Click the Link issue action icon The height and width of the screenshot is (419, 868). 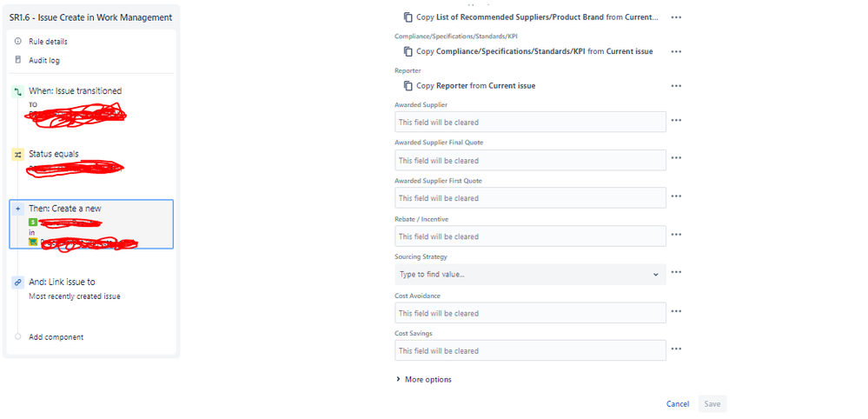(17, 283)
